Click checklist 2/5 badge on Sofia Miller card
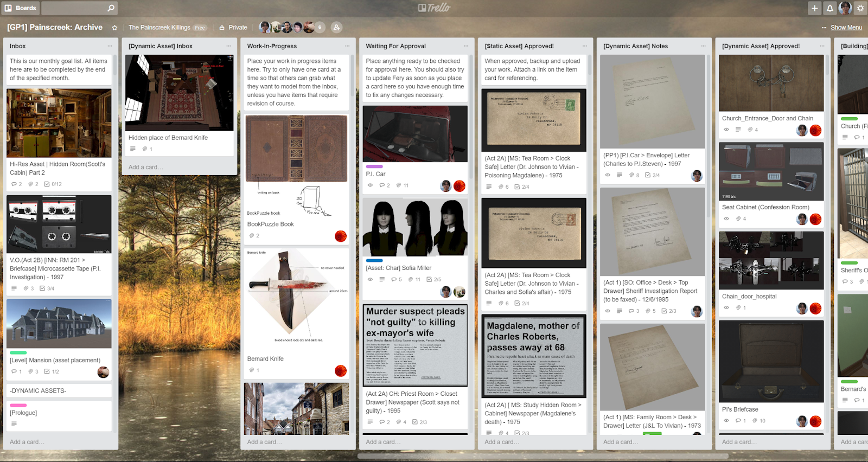The image size is (868, 462). click(434, 280)
